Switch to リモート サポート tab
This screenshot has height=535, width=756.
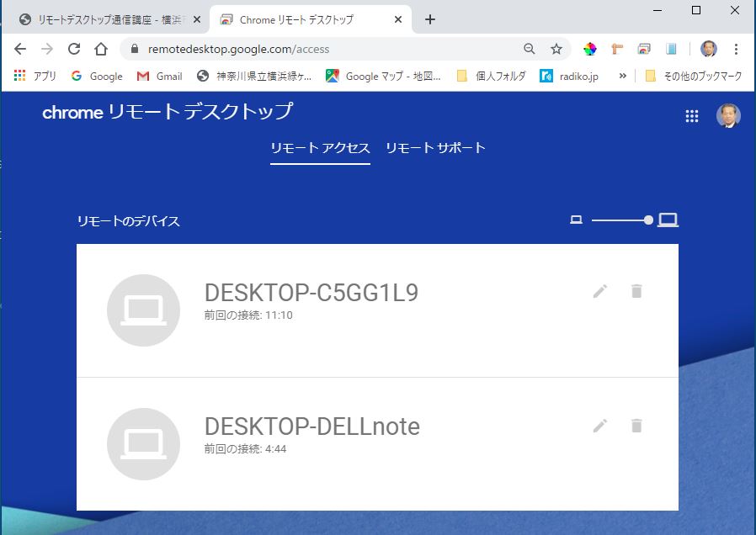click(435, 148)
